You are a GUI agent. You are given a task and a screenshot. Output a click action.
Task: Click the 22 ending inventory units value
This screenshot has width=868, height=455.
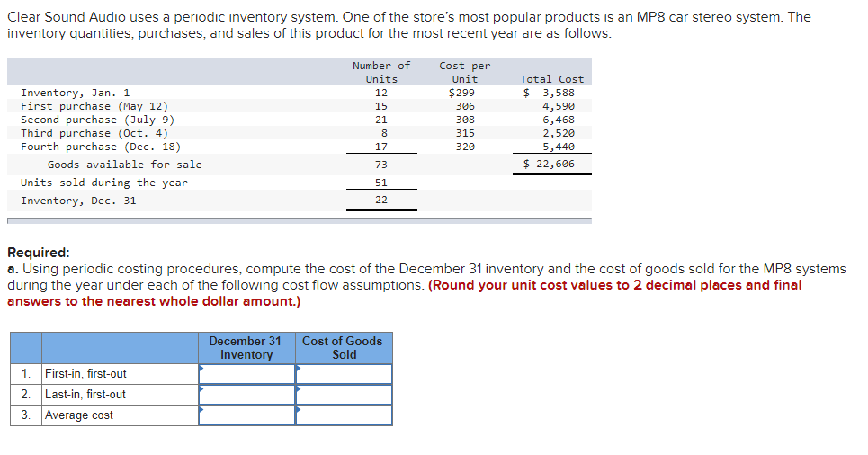pos(381,200)
